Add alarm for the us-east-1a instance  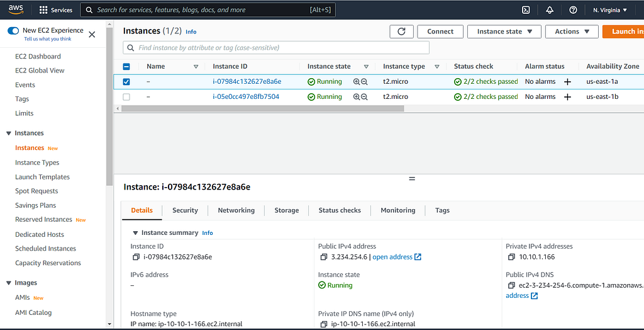[567, 82]
